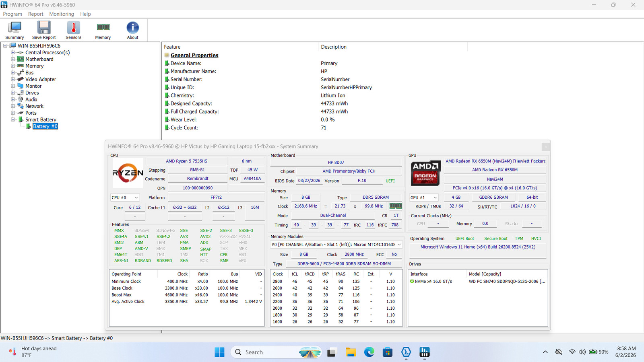Click the Wi-Fi tray icon
Viewport: 644px width, 362px height.
click(572, 352)
